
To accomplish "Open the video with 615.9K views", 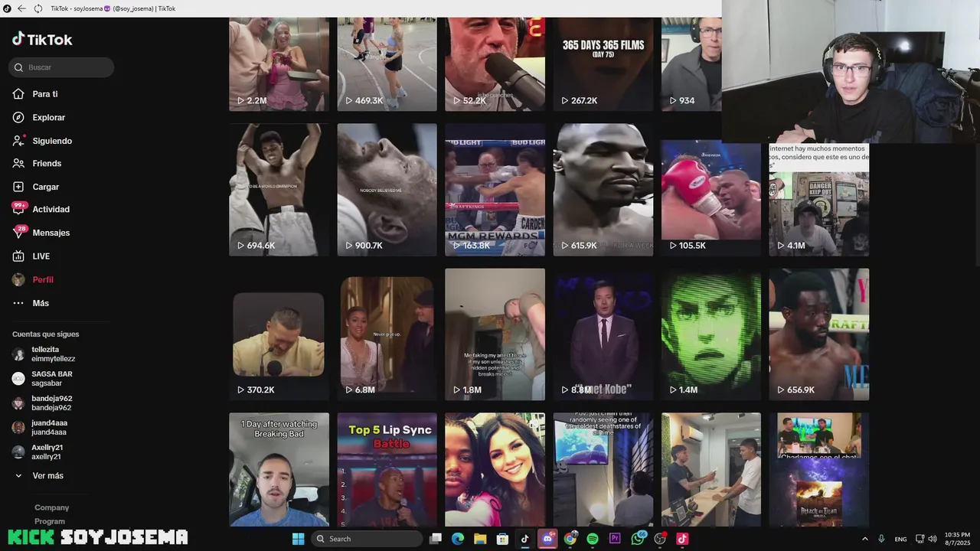I will [603, 190].
